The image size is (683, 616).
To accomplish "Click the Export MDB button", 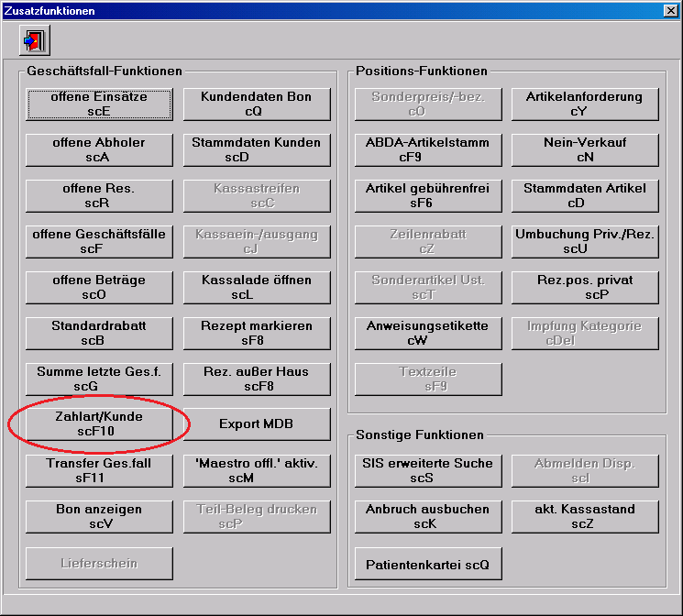I will (256, 424).
